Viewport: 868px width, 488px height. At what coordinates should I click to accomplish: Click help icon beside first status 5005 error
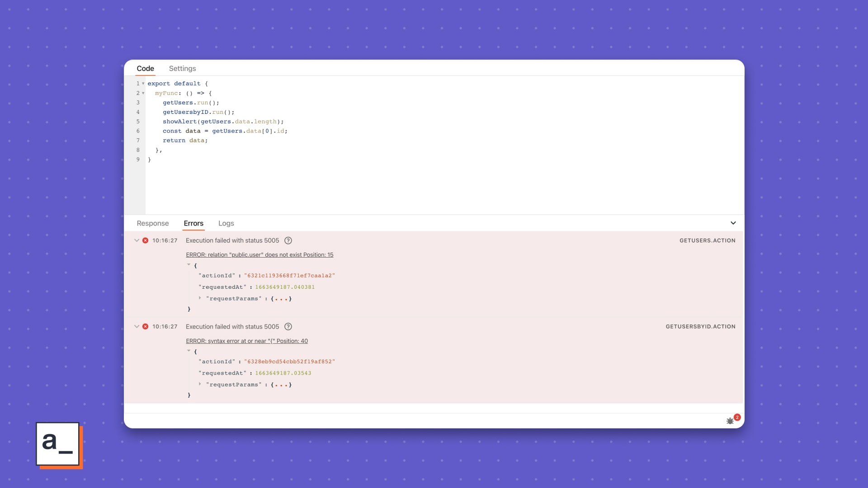point(288,240)
